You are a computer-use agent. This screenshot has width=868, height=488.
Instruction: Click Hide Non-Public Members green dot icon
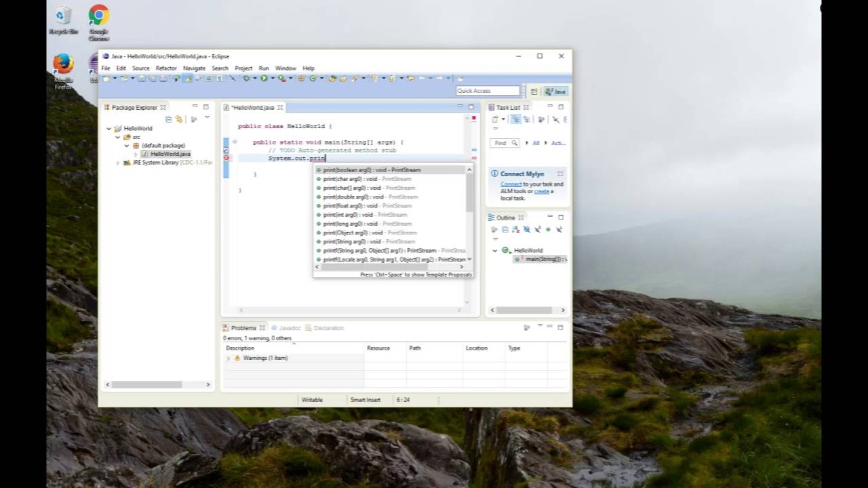(548, 229)
